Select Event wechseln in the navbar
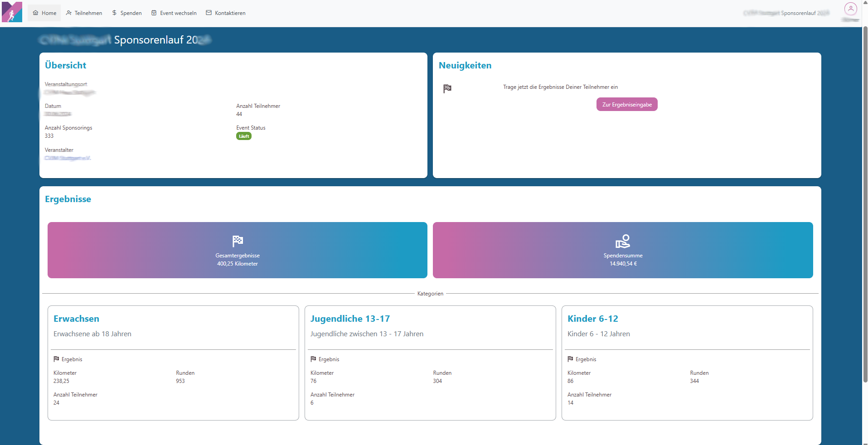 click(174, 13)
